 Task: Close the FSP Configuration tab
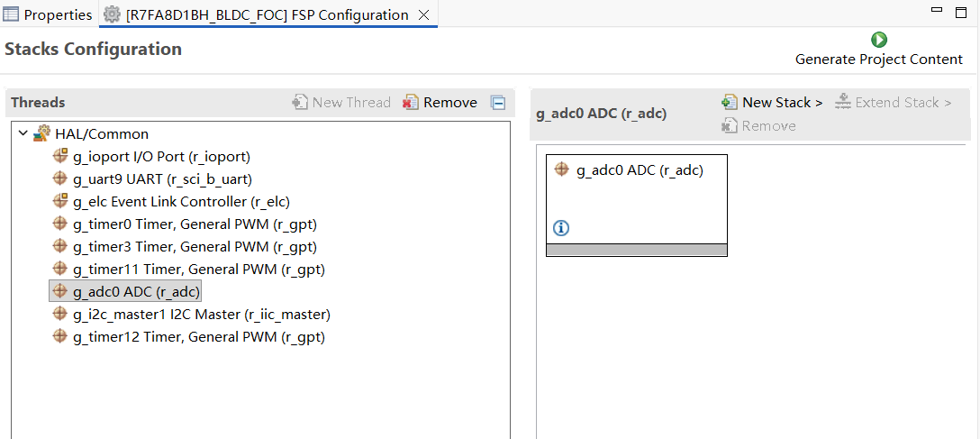point(423,15)
